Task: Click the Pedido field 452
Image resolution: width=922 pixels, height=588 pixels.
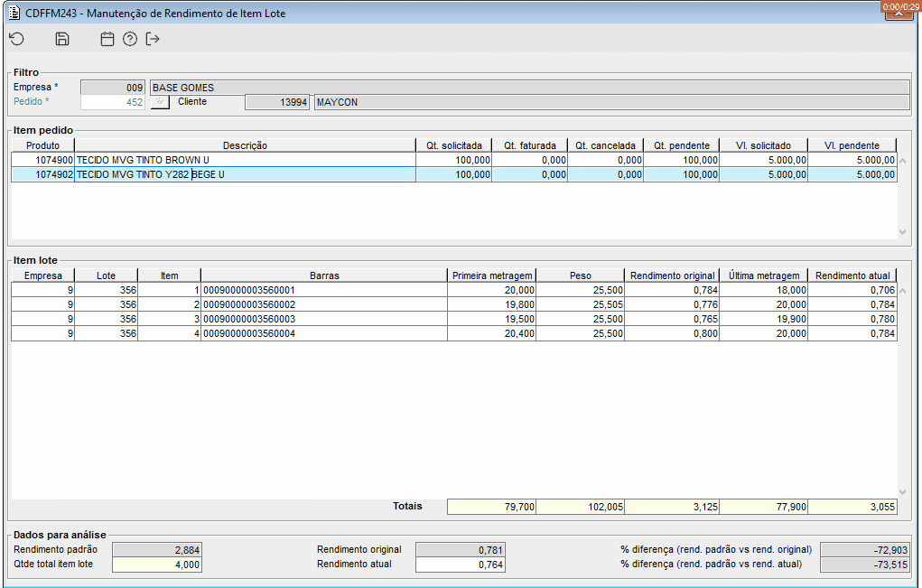Action: click(113, 102)
